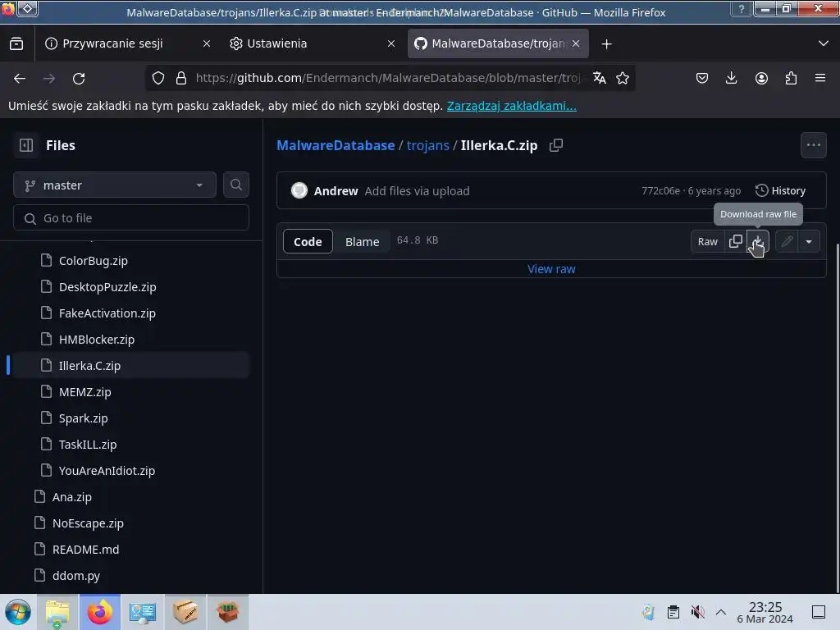Click the tracking protection shield icon
The height and width of the screenshot is (630, 840).
coord(158,78)
